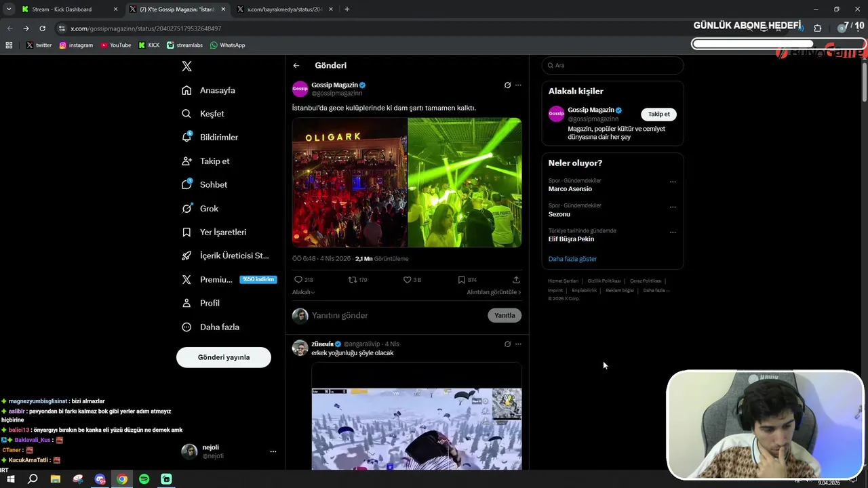Image resolution: width=868 pixels, height=488 pixels.
Task: Click the Profil person icon
Action: (x=186, y=303)
